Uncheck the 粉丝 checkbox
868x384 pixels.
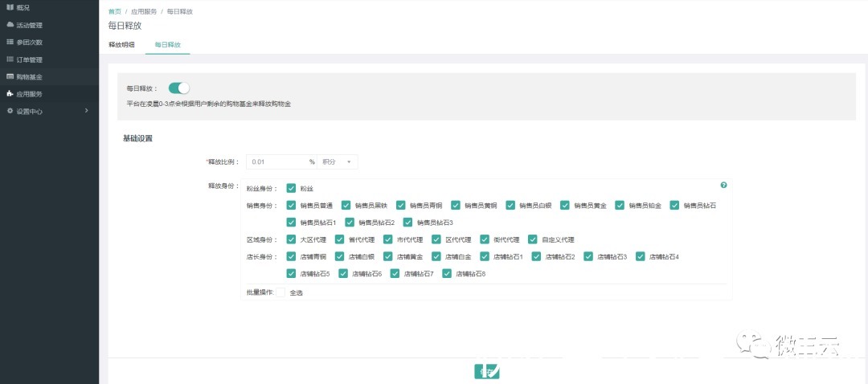(291, 188)
